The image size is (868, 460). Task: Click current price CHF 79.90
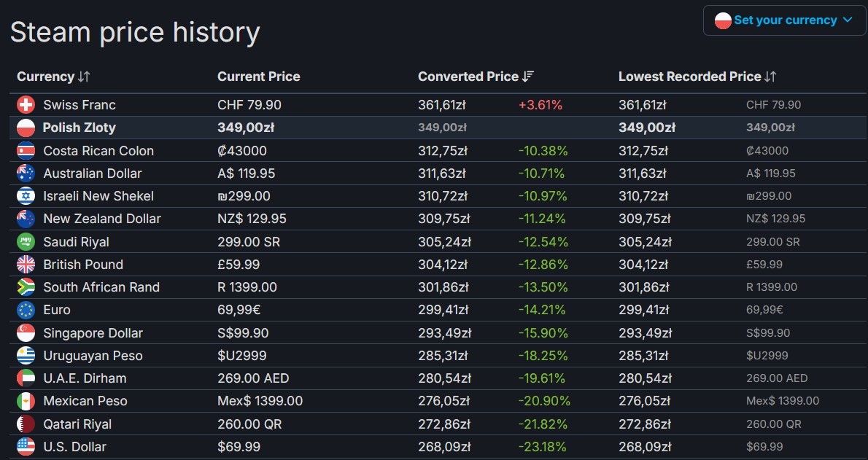(249, 105)
